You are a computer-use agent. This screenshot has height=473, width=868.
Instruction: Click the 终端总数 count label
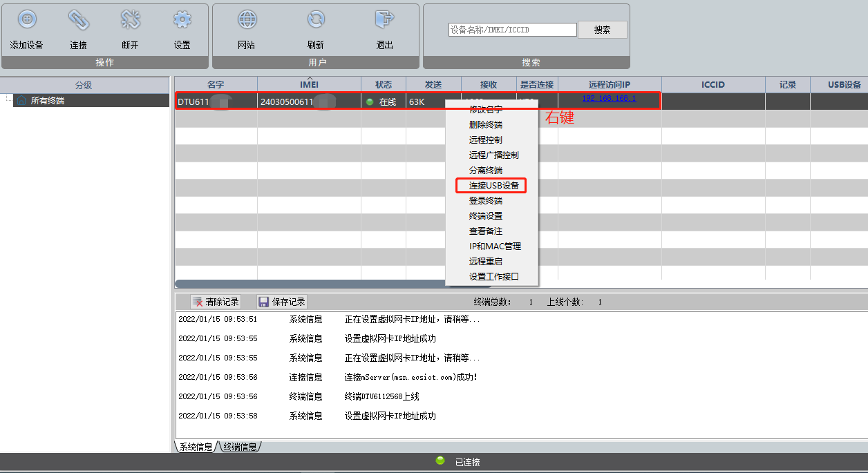coord(493,302)
